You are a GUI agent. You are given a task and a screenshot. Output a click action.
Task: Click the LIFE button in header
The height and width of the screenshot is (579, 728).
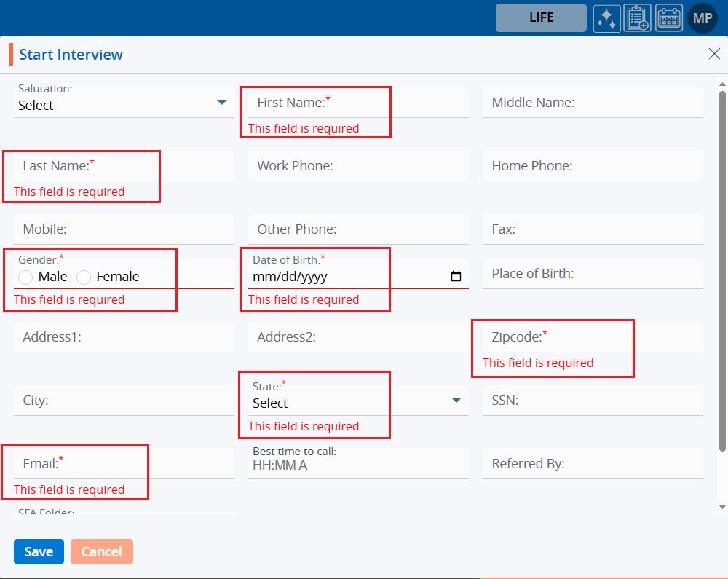click(541, 18)
